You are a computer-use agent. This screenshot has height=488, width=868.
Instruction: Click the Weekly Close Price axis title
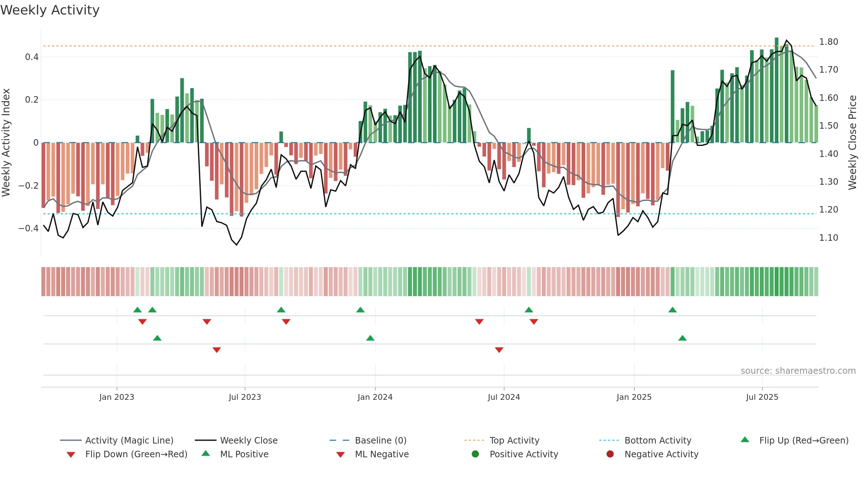coord(852,142)
